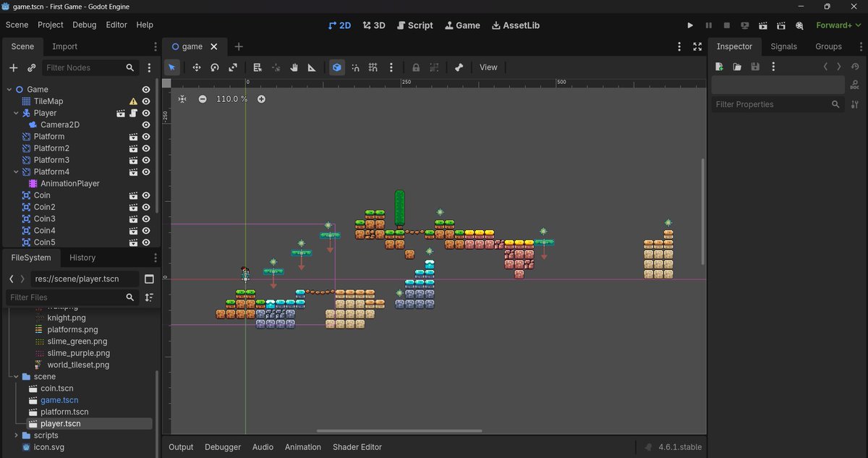Lock the selected node icon
Image resolution: width=868 pixels, height=458 pixels.
click(416, 67)
